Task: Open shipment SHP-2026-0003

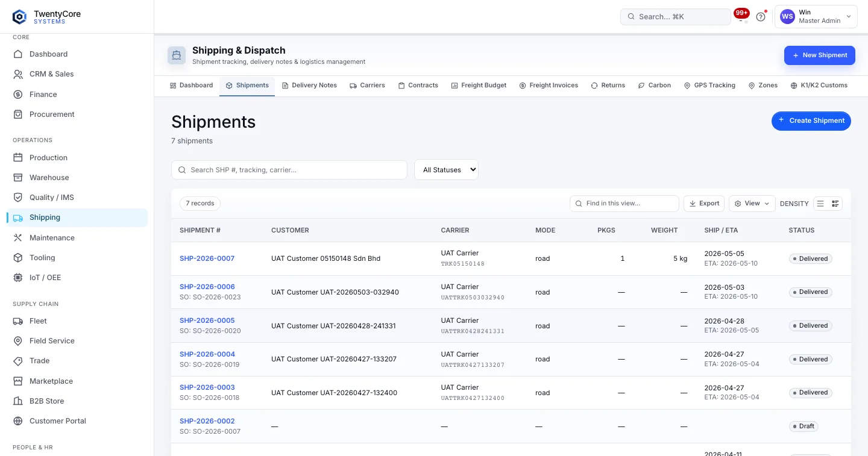Action: [207, 387]
